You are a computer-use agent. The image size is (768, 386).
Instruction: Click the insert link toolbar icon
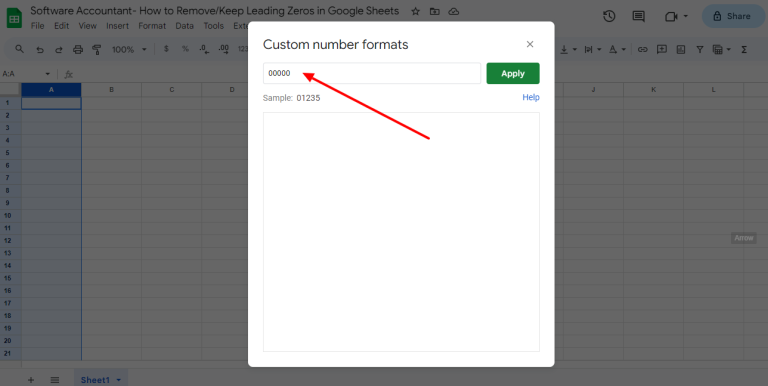(x=643, y=49)
